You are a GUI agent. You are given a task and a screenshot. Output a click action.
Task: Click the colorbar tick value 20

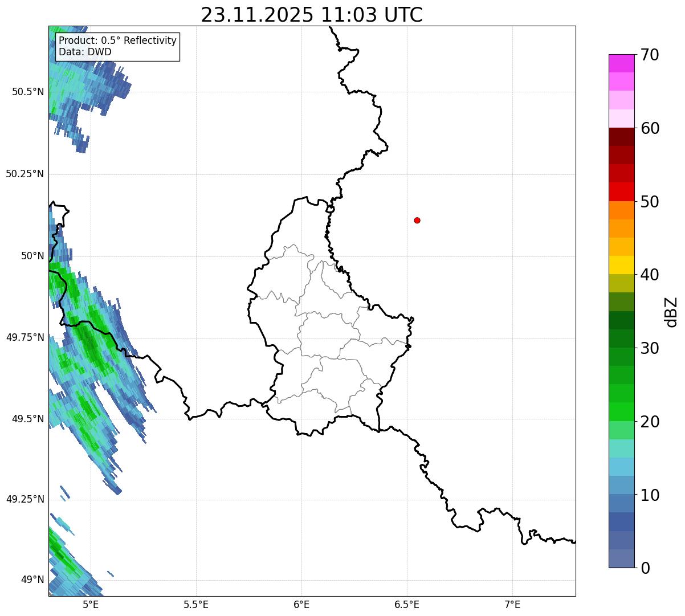click(x=650, y=422)
